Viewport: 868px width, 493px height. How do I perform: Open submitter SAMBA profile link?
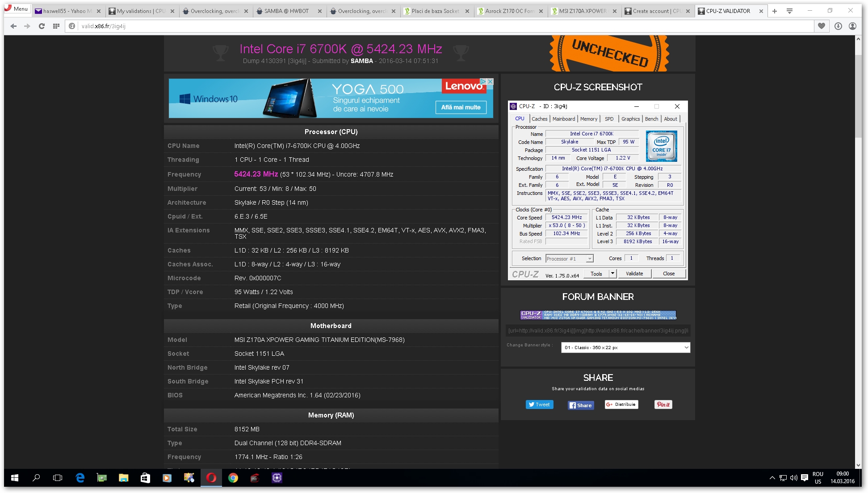tap(361, 61)
